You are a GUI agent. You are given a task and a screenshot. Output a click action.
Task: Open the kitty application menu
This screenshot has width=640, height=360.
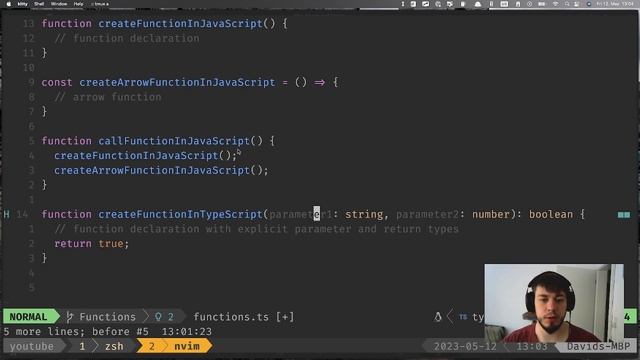tap(22, 4)
